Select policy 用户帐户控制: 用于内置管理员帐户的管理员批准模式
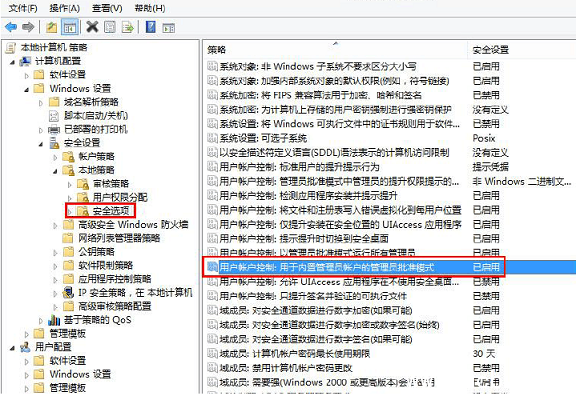Viewport: 576px width, 396px height. tap(327, 267)
